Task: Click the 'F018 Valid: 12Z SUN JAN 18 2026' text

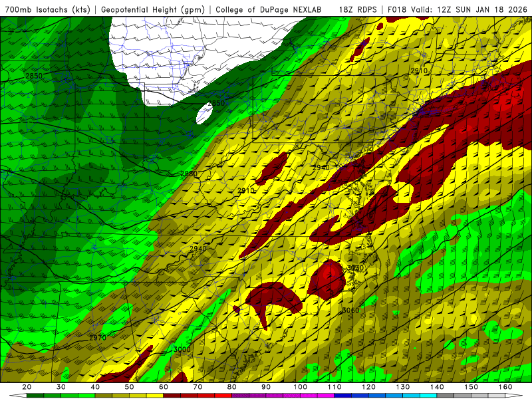Action: click(x=458, y=9)
